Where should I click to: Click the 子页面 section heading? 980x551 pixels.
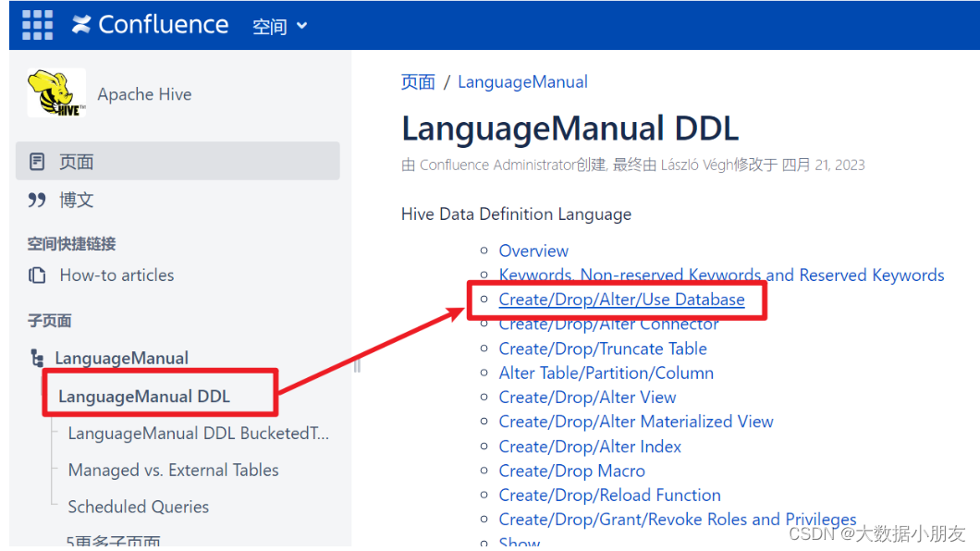pyautogui.click(x=49, y=321)
